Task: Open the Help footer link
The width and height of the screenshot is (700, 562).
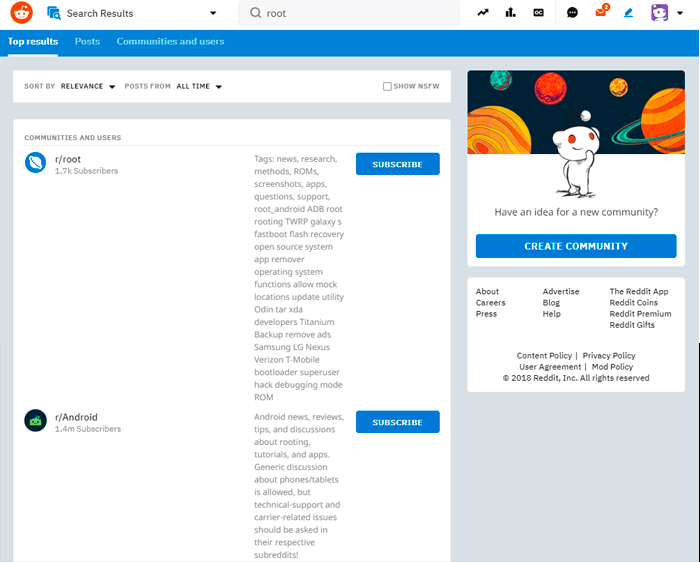Action: pyautogui.click(x=552, y=314)
